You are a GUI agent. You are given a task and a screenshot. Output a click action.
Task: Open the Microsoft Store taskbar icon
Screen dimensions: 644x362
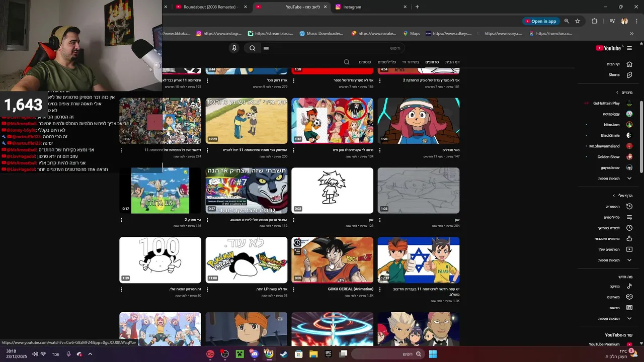click(x=299, y=354)
